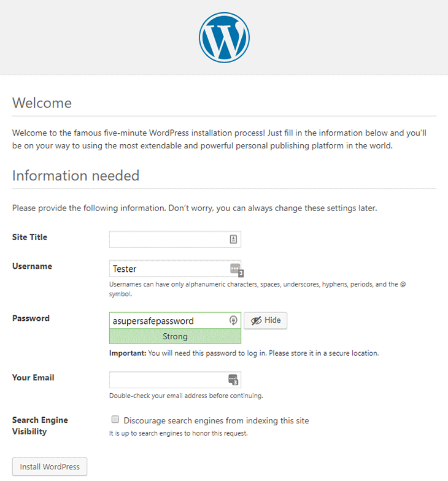Click 'Double-check your email address before continuing.' text

[x=186, y=396]
